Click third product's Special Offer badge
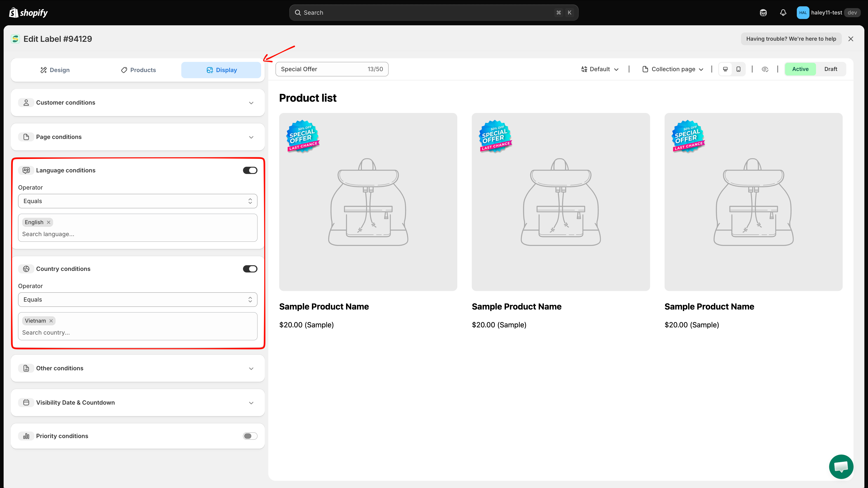The width and height of the screenshot is (868, 488). coord(688,136)
